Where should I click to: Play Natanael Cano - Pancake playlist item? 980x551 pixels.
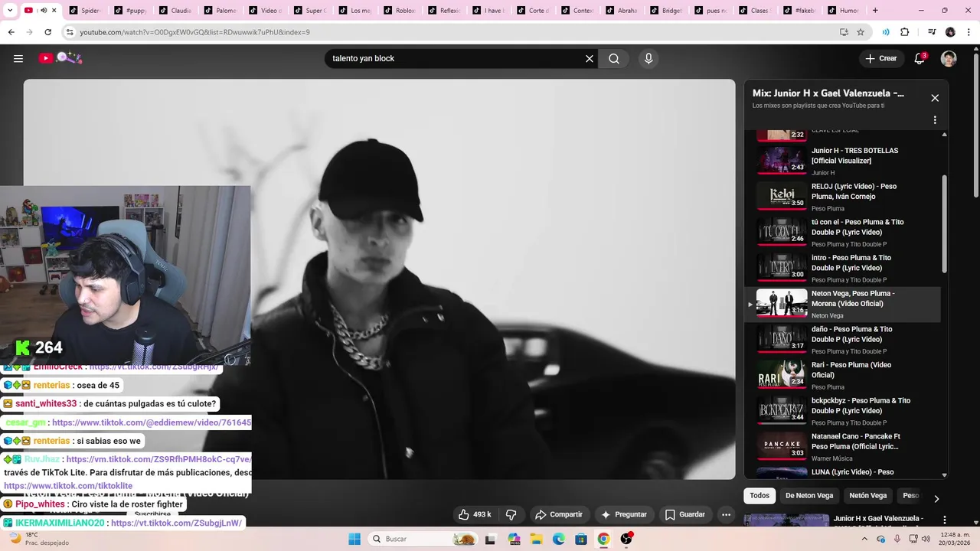point(842,446)
